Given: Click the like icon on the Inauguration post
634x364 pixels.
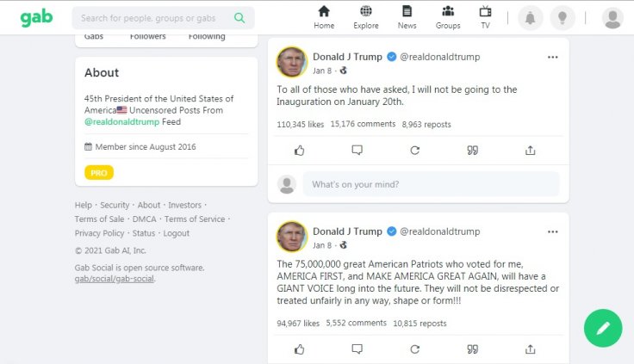Looking at the screenshot, I should (300, 150).
